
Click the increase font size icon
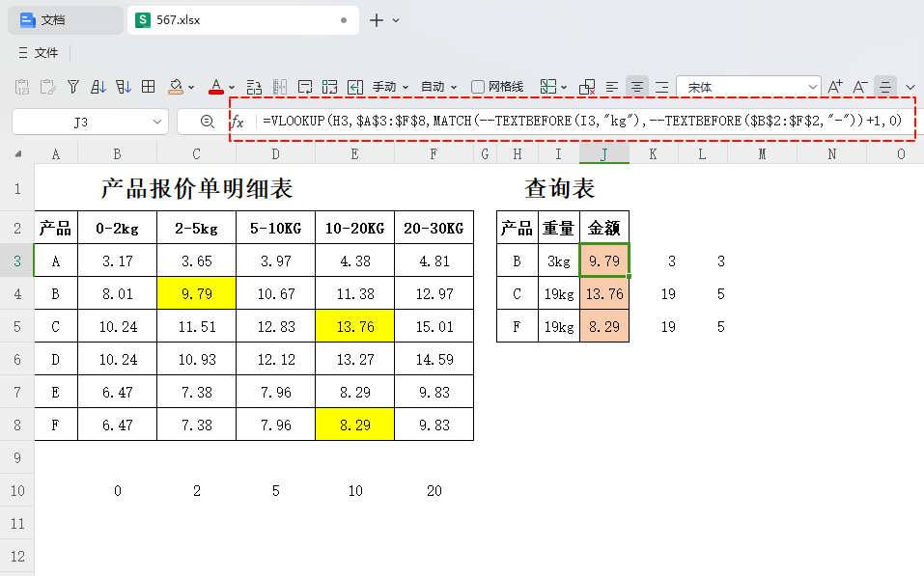835,87
